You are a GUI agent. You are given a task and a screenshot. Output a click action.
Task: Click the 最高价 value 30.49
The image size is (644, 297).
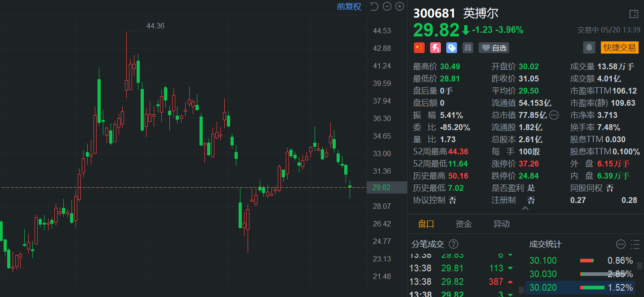tap(450, 67)
